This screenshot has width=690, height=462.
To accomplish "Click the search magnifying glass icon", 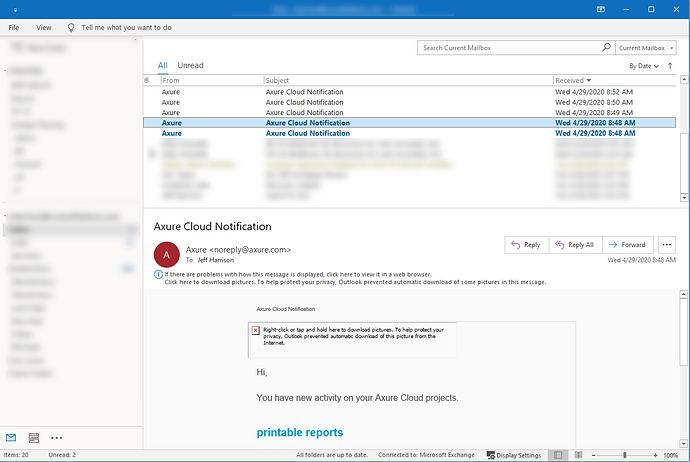I will coord(606,47).
